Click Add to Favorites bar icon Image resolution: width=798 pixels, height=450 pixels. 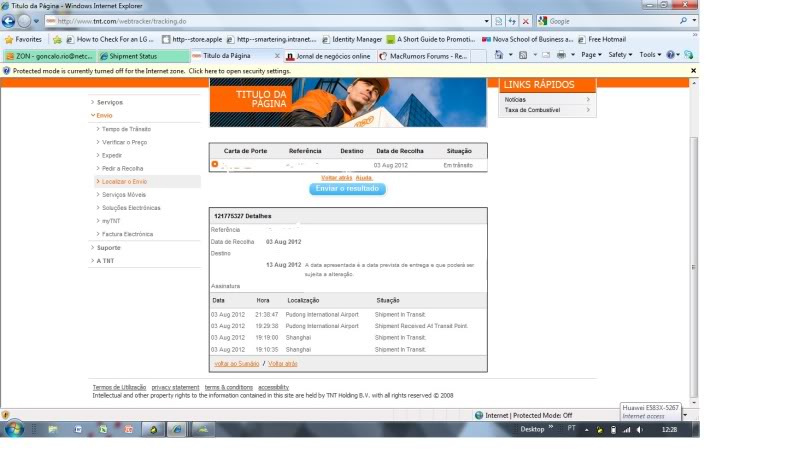[58, 39]
